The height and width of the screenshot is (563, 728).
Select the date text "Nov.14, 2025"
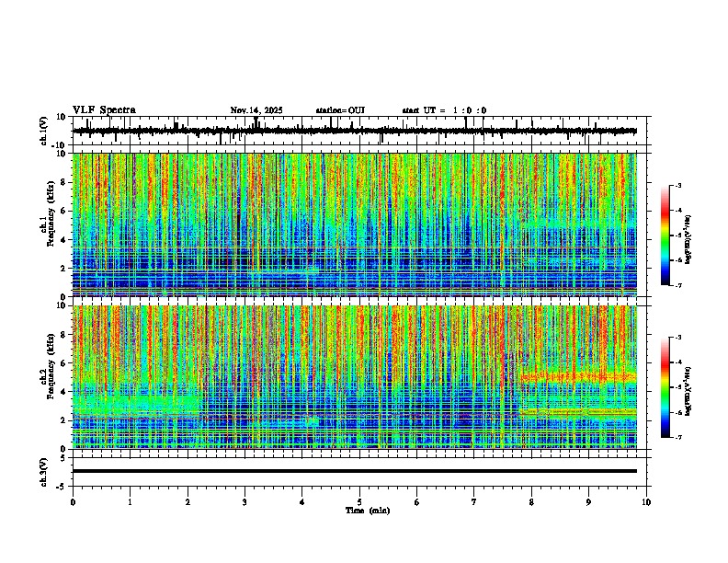point(256,110)
